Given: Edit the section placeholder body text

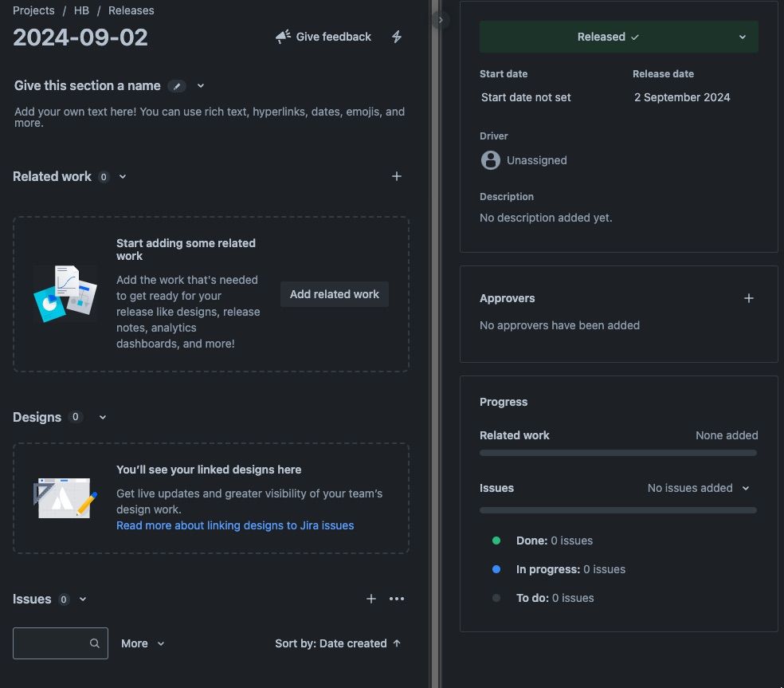Looking at the screenshot, I should [210, 116].
